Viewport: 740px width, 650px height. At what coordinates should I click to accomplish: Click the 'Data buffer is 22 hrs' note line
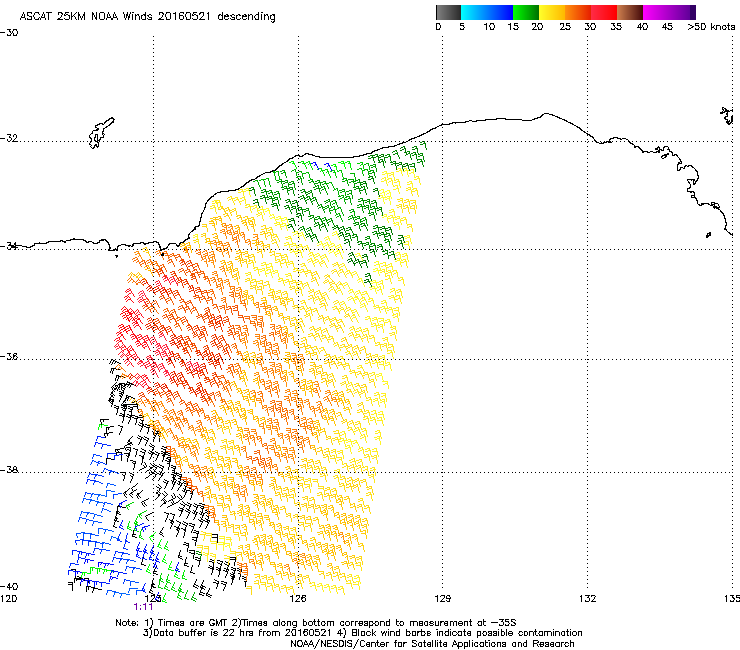click(362, 633)
